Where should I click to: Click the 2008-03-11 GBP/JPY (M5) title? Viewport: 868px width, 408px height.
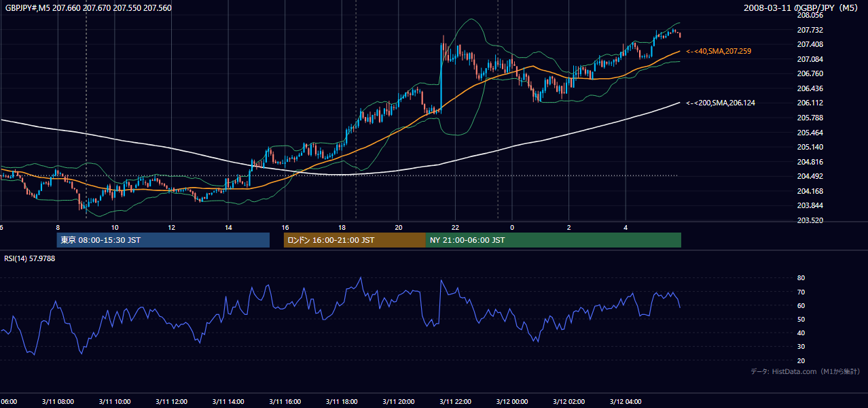801,8
